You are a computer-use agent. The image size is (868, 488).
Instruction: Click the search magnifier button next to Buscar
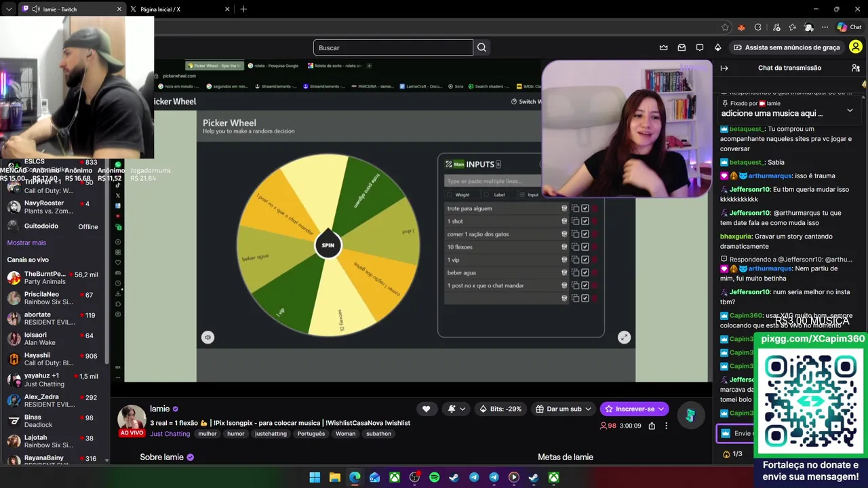click(x=481, y=47)
